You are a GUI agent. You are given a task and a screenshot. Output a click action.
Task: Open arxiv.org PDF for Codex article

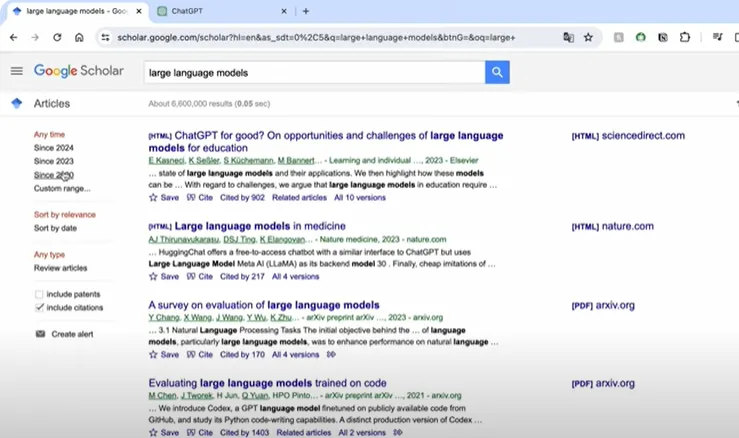(603, 383)
